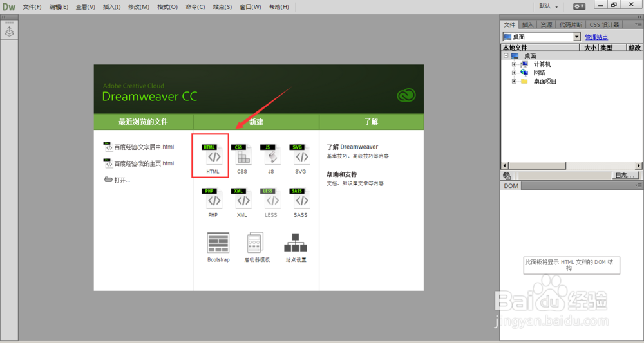
Task: Open the 文件(F) menu
Action: point(32,7)
